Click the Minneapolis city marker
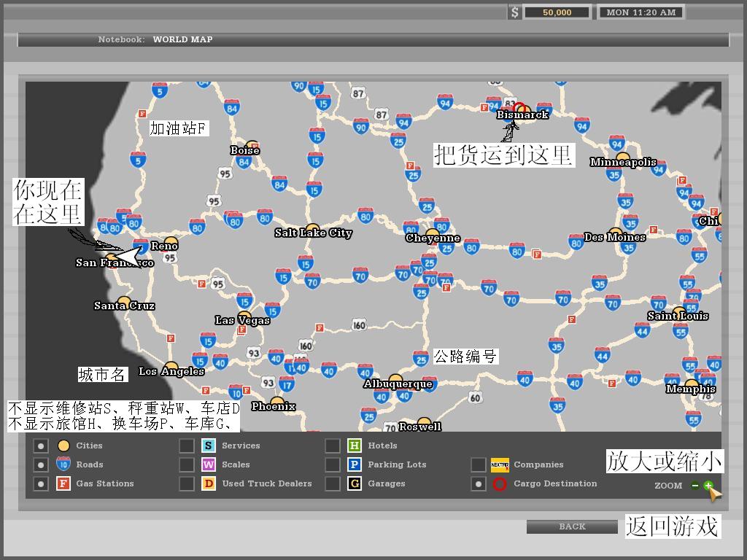 coord(623,157)
